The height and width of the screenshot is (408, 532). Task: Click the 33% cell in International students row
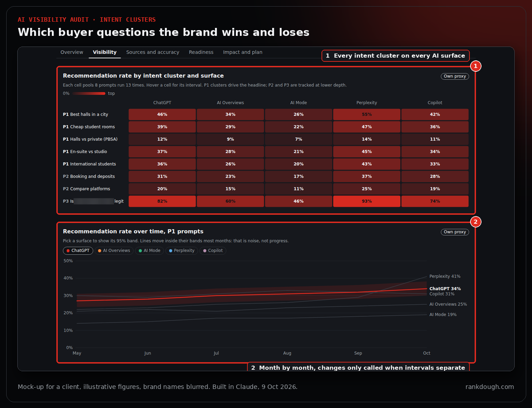pyautogui.click(x=435, y=164)
